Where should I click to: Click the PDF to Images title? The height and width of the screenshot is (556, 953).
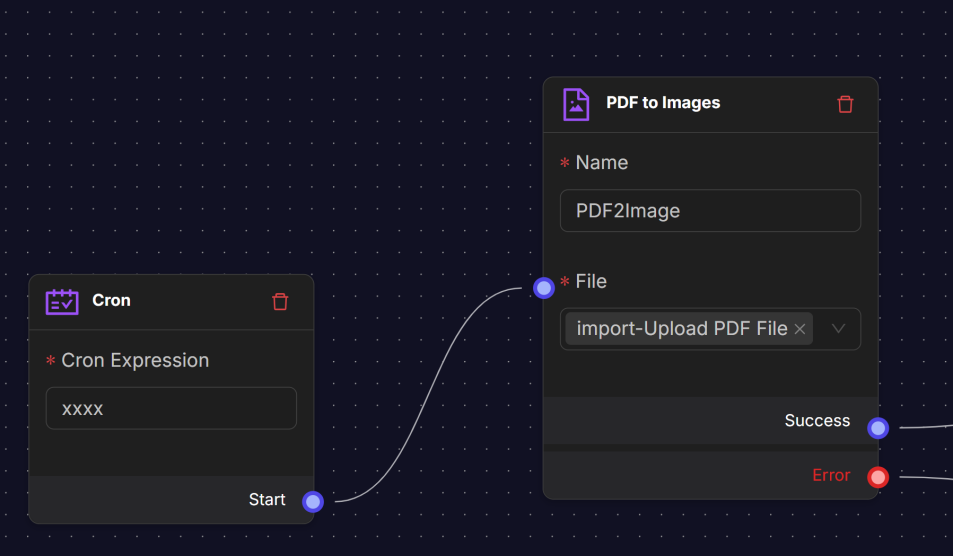[663, 103]
